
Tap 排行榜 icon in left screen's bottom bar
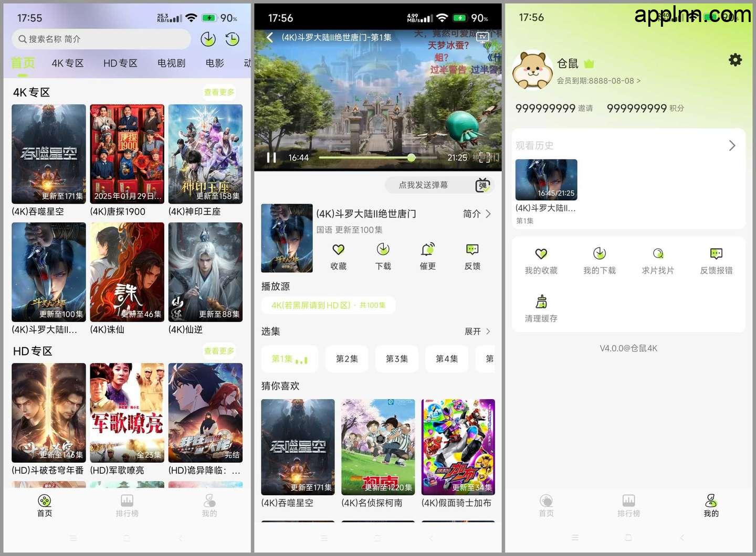click(127, 500)
